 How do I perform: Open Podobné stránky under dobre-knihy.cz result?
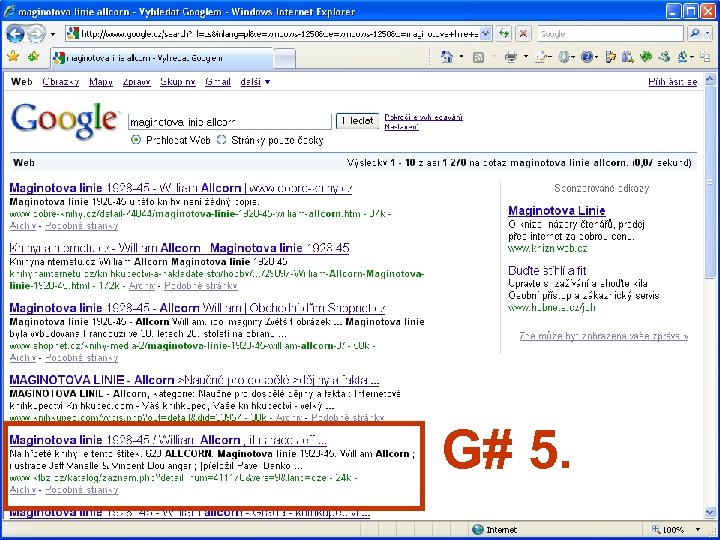pyautogui.click(x=82, y=226)
